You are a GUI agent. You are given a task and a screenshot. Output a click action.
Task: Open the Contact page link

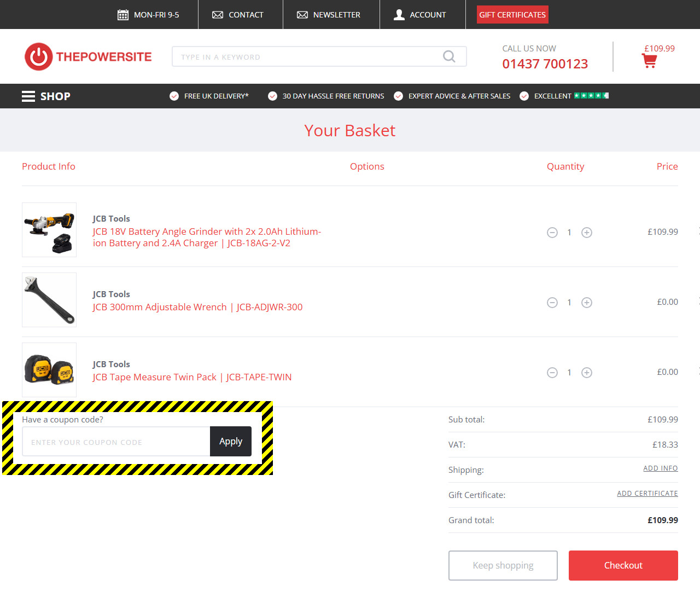click(238, 15)
